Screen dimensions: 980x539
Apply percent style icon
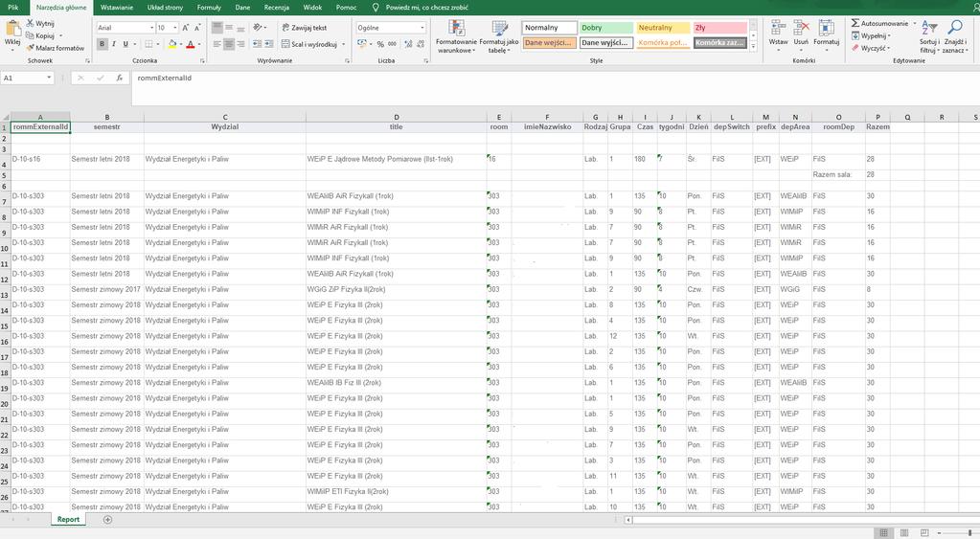pyautogui.click(x=380, y=44)
